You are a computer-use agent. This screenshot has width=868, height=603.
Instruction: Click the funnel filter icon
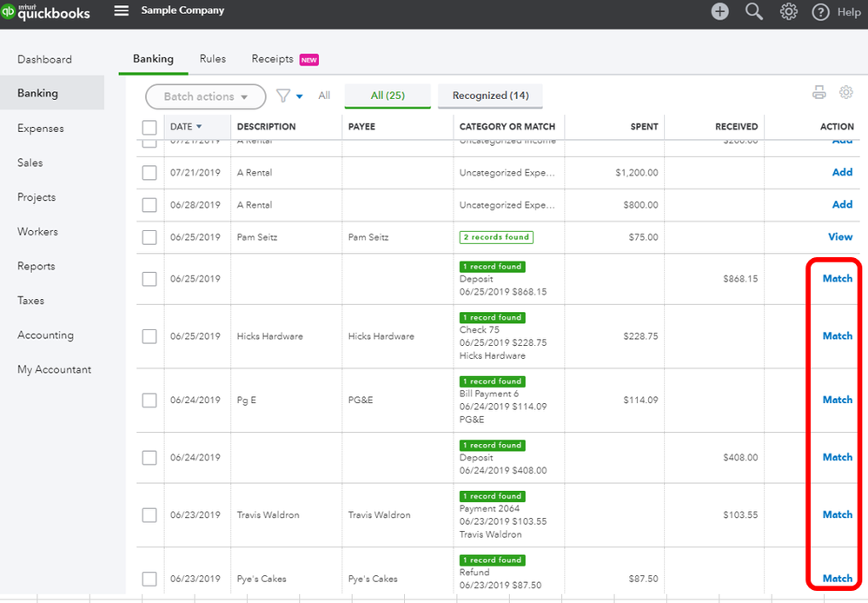[283, 96]
